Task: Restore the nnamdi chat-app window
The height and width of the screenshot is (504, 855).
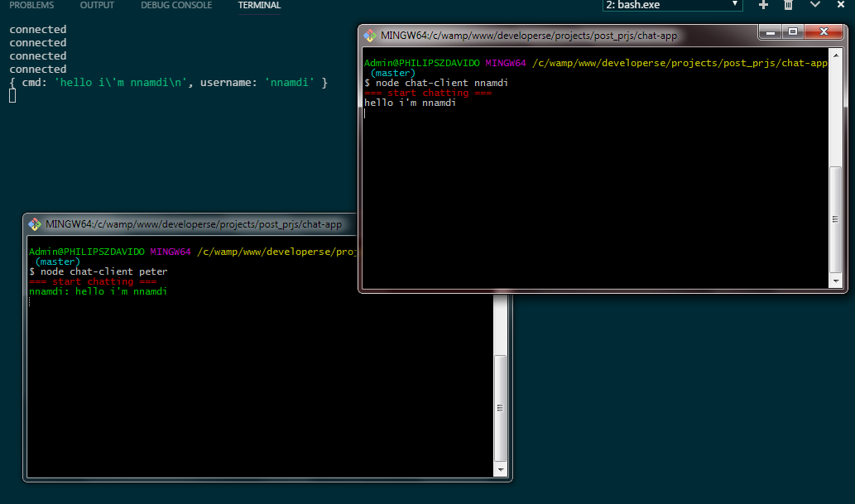Action: pos(793,31)
